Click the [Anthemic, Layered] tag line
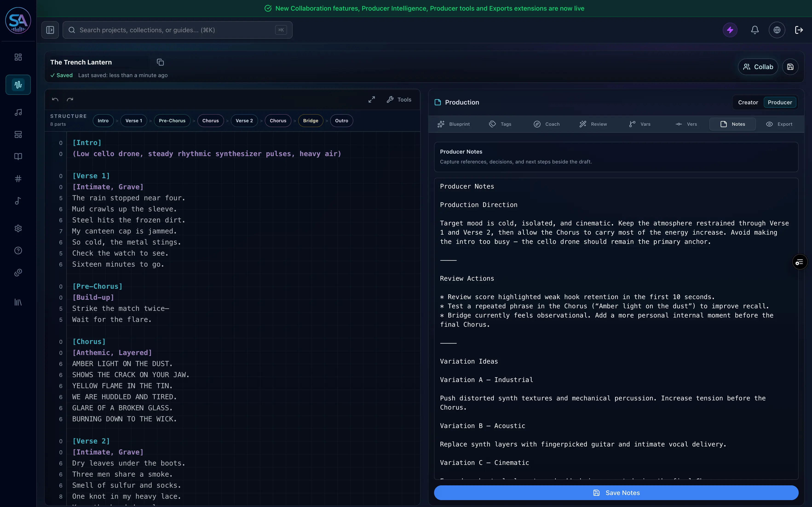The height and width of the screenshot is (507, 812). [x=112, y=353]
